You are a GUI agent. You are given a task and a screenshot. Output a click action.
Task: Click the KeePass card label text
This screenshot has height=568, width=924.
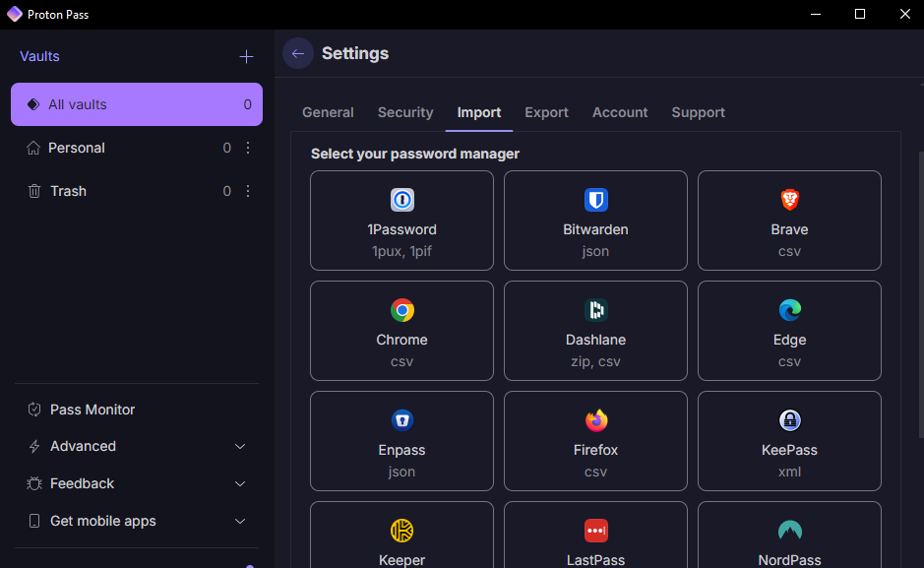pos(789,450)
